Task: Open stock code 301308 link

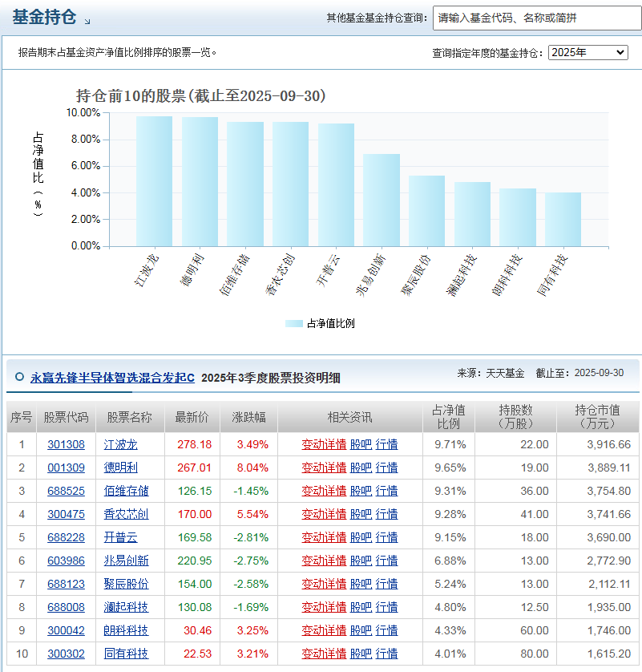Action: click(x=66, y=444)
